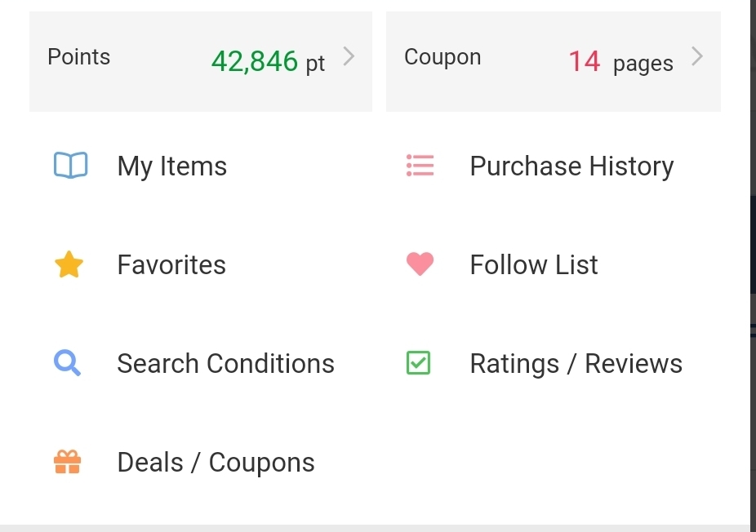Click the orange gift box icon

(67, 462)
